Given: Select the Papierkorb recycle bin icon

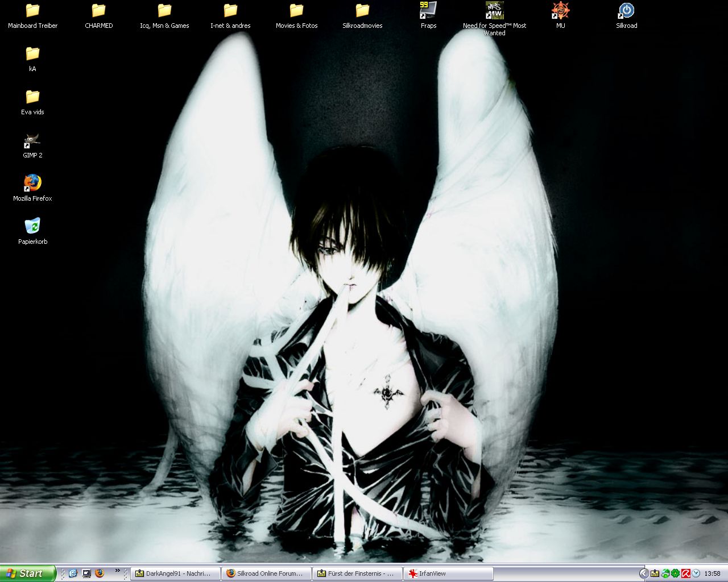Looking at the screenshot, I should tap(32, 226).
